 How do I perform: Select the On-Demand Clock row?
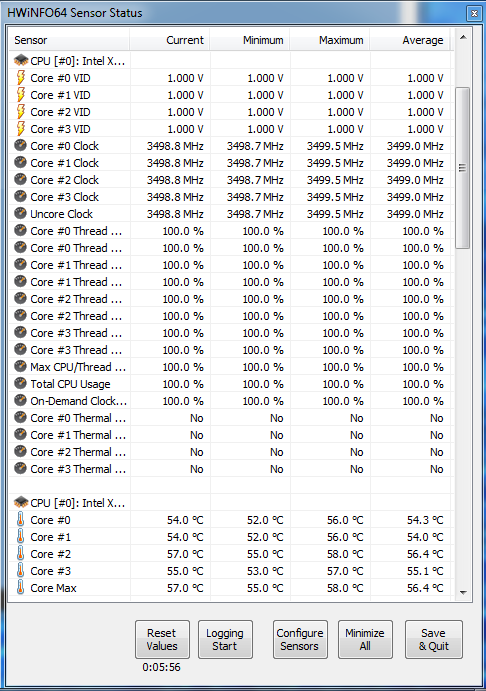point(230,401)
